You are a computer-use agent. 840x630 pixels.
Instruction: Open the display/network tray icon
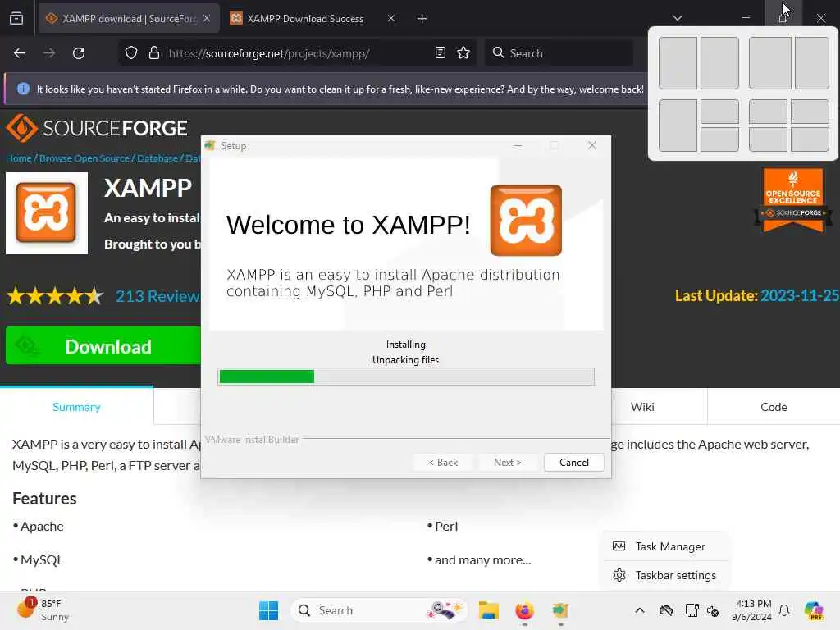tap(692, 610)
